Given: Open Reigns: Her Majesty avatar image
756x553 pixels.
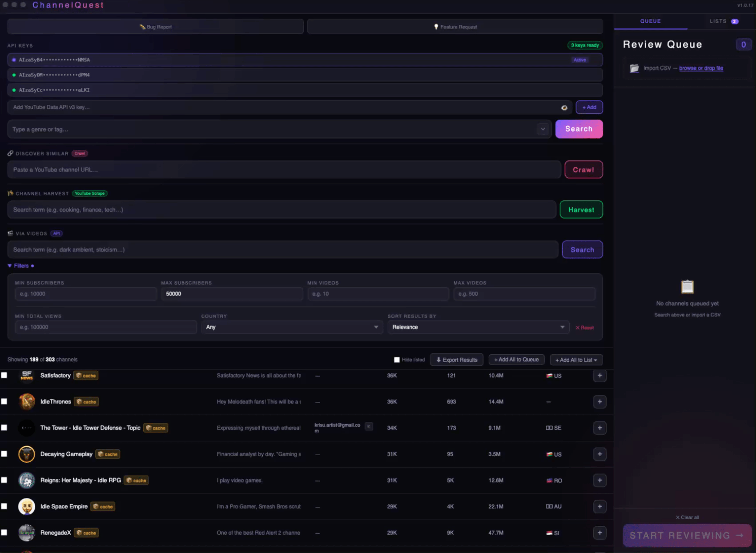Looking at the screenshot, I should 27,481.
